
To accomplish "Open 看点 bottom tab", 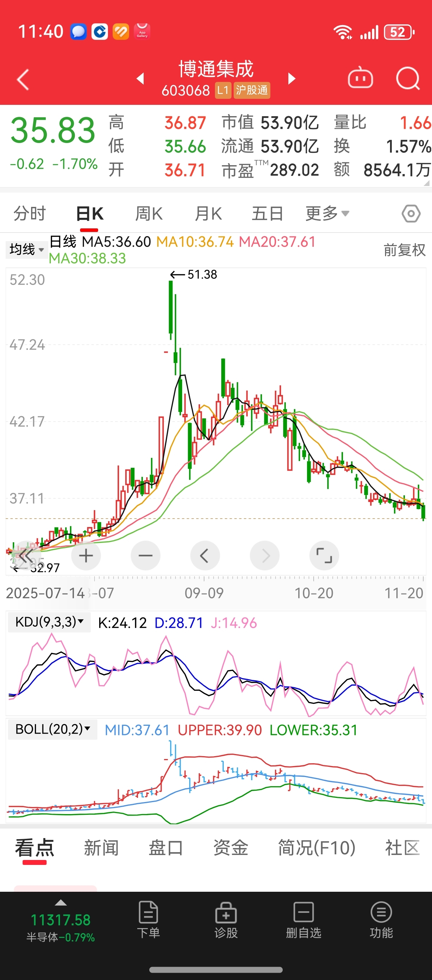I will pos(35,848).
